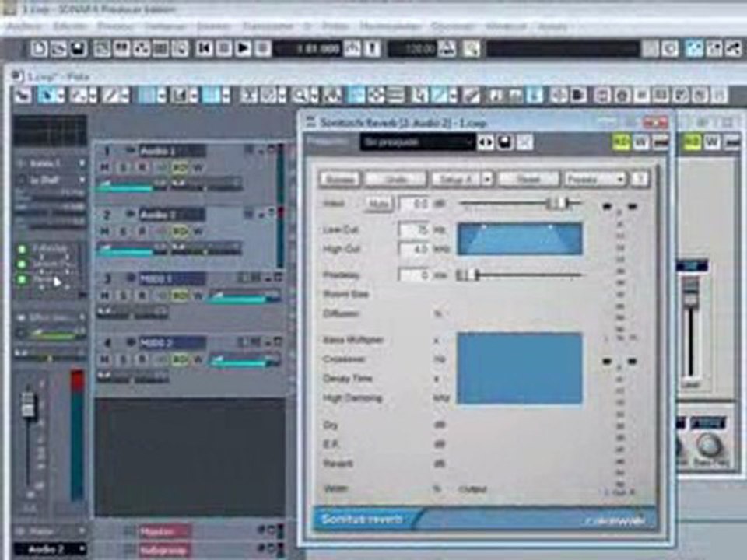Mute the Audio 1 track
The image size is (747, 560).
(105, 167)
